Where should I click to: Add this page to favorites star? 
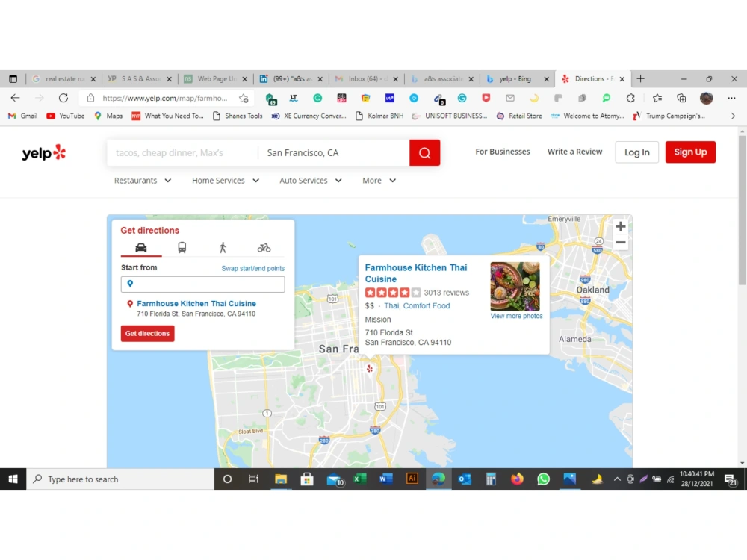(x=244, y=98)
